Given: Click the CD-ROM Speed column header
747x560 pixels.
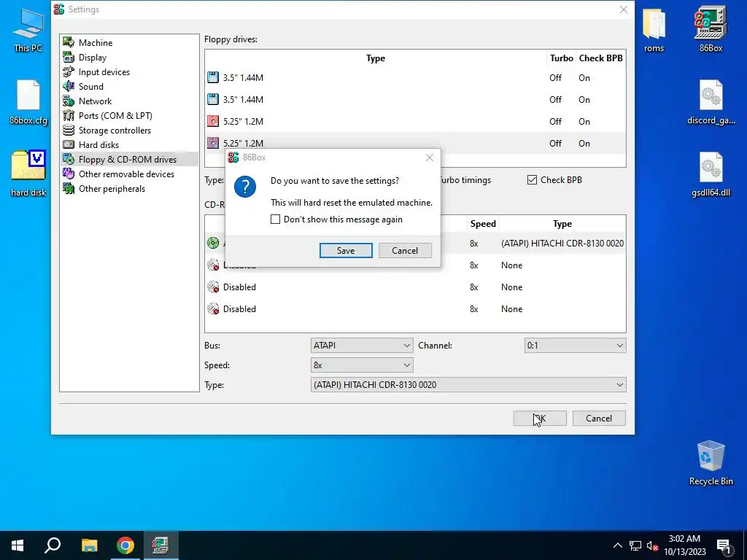Looking at the screenshot, I should tap(483, 224).
